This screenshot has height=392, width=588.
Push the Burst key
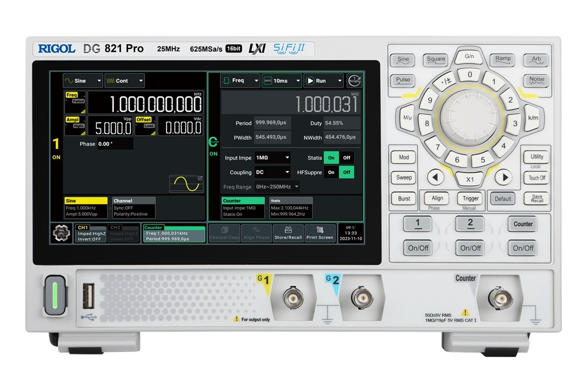pos(404,199)
